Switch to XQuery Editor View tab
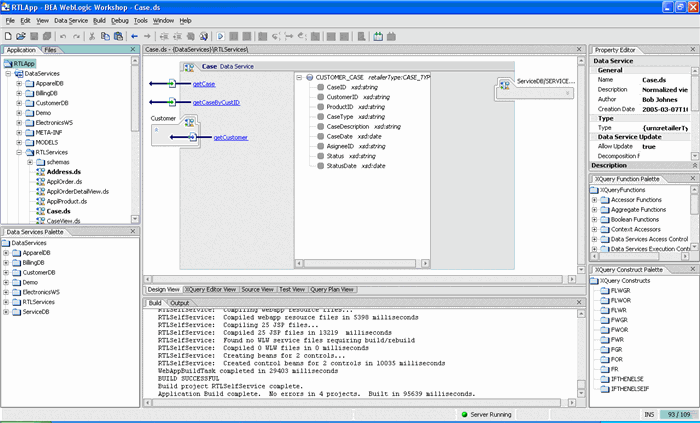The height and width of the screenshot is (423, 700). click(210, 290)
